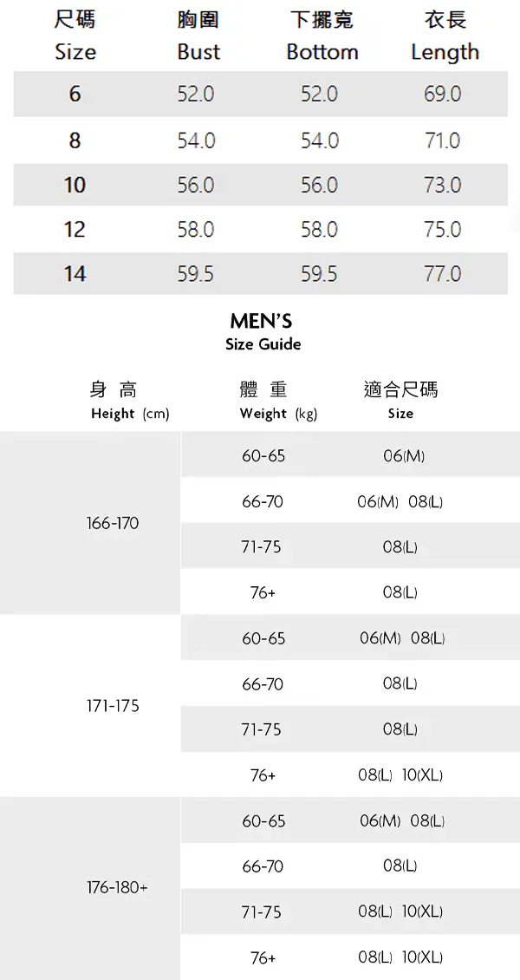Click the Height (cm) column header
The image size is (520, 980).
pos(130,402)
